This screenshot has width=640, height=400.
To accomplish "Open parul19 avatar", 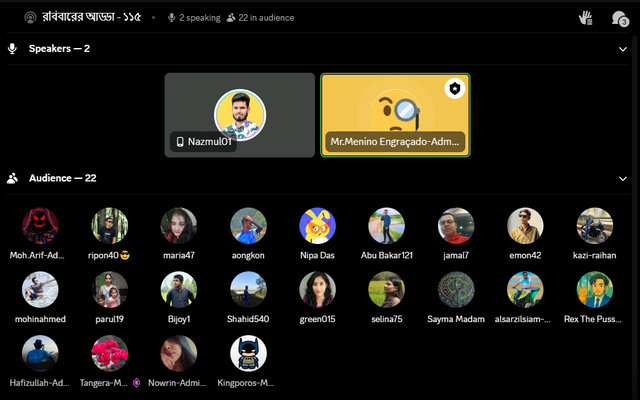I will (x=109, y=289).
